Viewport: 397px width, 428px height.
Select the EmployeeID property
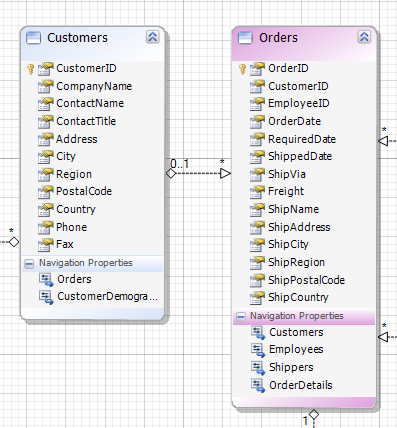299,104
